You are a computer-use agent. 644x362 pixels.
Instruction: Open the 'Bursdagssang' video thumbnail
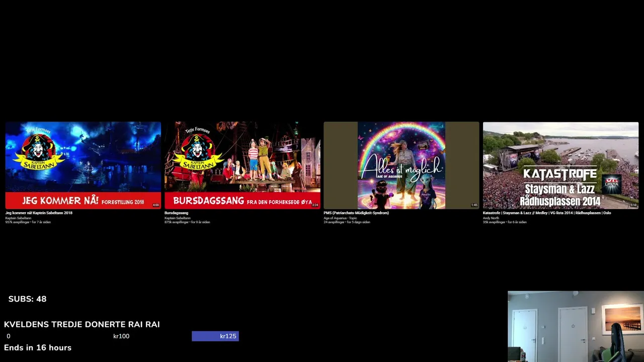242,165
